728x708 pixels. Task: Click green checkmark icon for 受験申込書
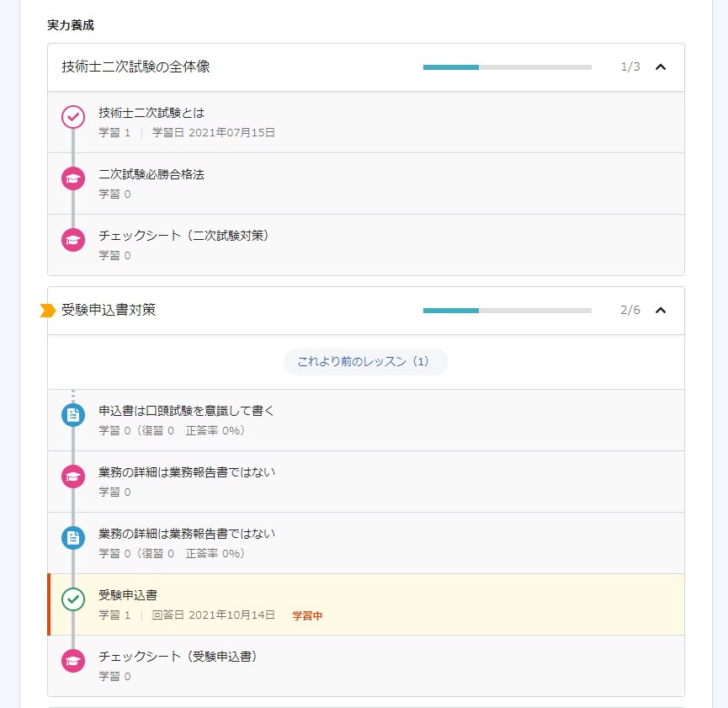click(73, 599)
